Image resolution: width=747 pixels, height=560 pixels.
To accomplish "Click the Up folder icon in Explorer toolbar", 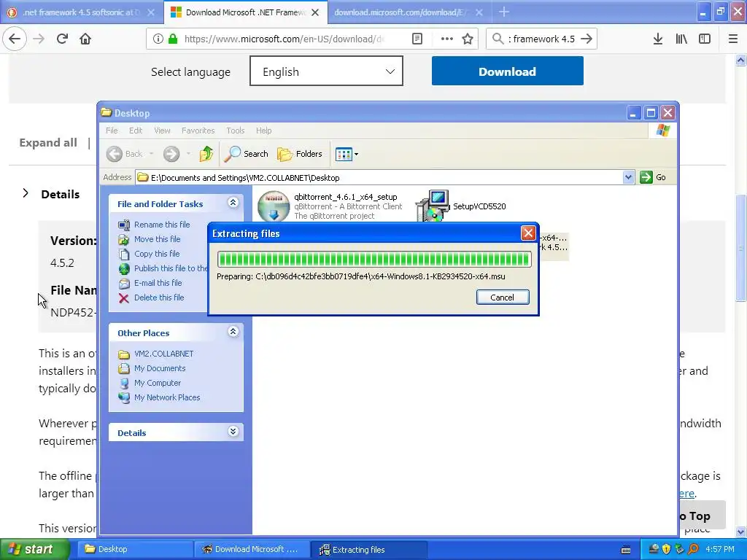I will 206,154.
